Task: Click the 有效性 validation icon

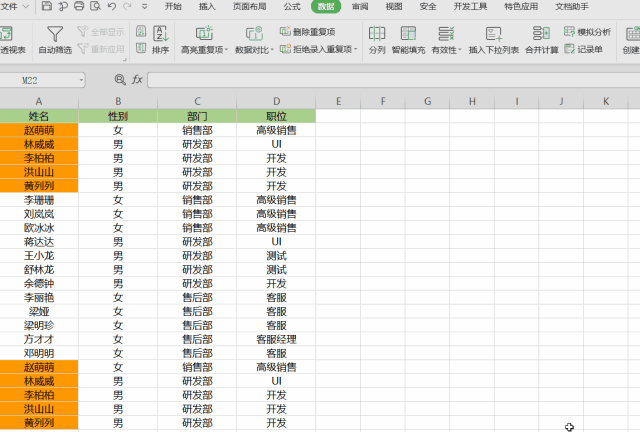Action: pos(446,33)
